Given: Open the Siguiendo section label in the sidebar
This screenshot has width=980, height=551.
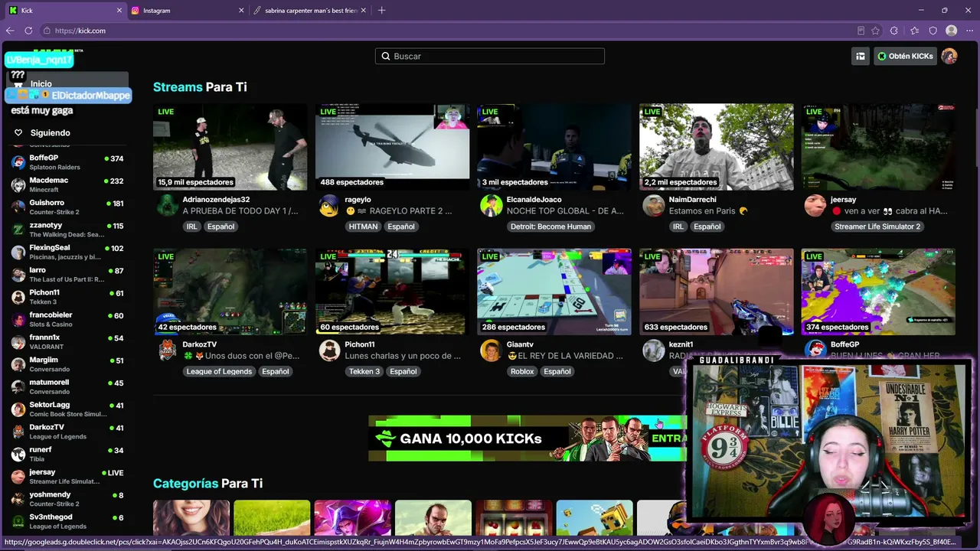Looking at the screenshot, I should tap(50, 132).
